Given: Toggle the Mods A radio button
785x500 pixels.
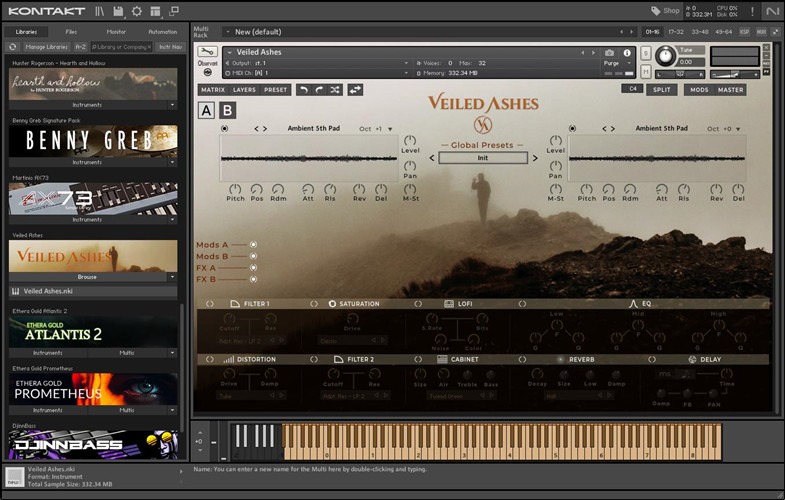Looking at the screenshot, I should [253, 245].
